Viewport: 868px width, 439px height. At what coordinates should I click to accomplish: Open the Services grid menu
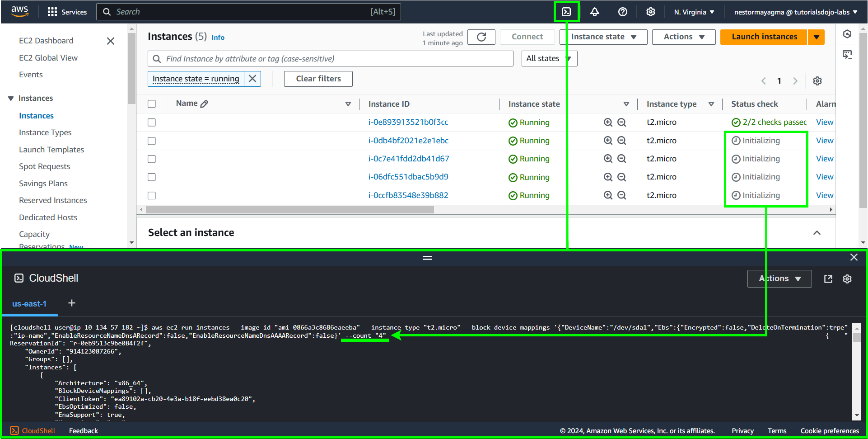pyautogui.click(x=67, y=12)
